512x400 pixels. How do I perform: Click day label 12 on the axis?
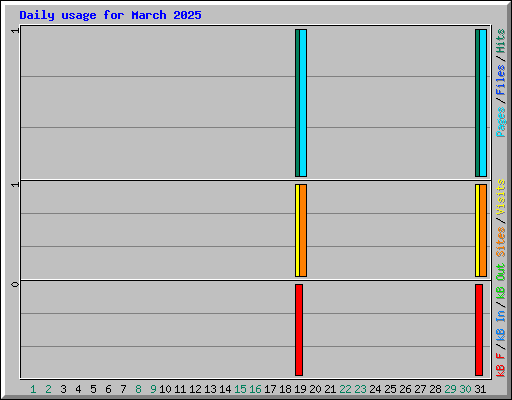click(195, 389)
